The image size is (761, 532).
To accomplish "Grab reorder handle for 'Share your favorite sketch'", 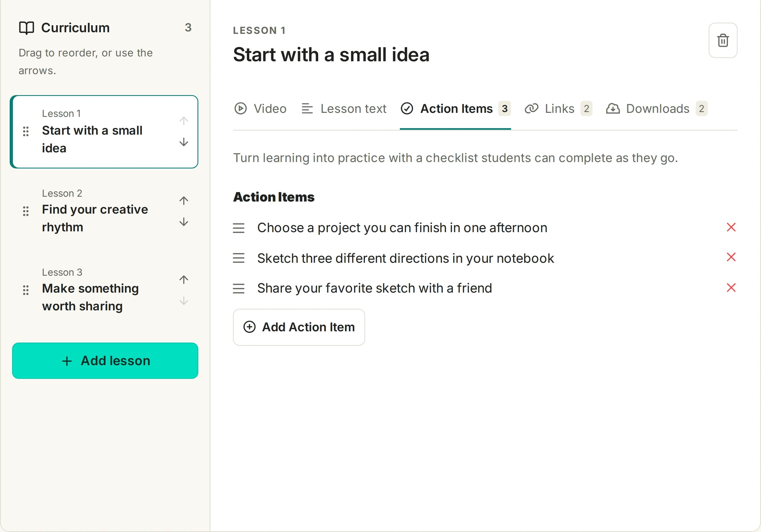I will [x=239, y=288].
